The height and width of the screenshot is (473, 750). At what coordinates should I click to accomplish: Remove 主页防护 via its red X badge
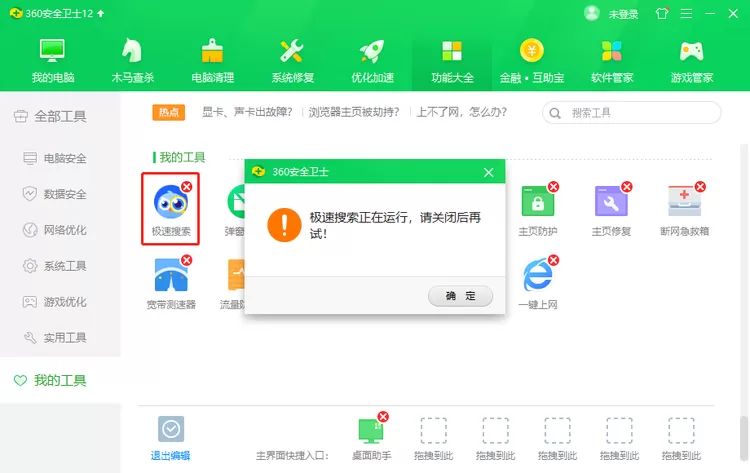tap(553, 187)
